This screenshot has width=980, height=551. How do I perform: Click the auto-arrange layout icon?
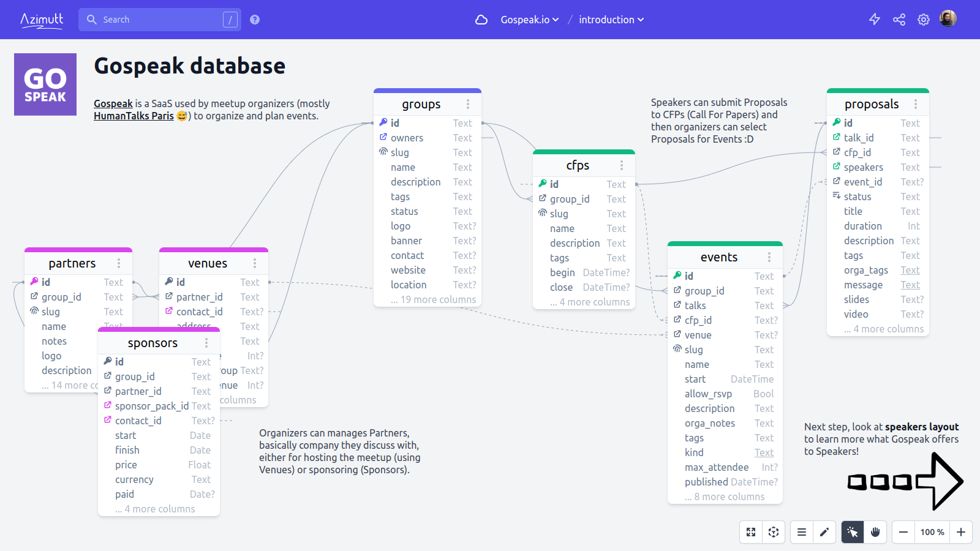[x=774, y=532]
